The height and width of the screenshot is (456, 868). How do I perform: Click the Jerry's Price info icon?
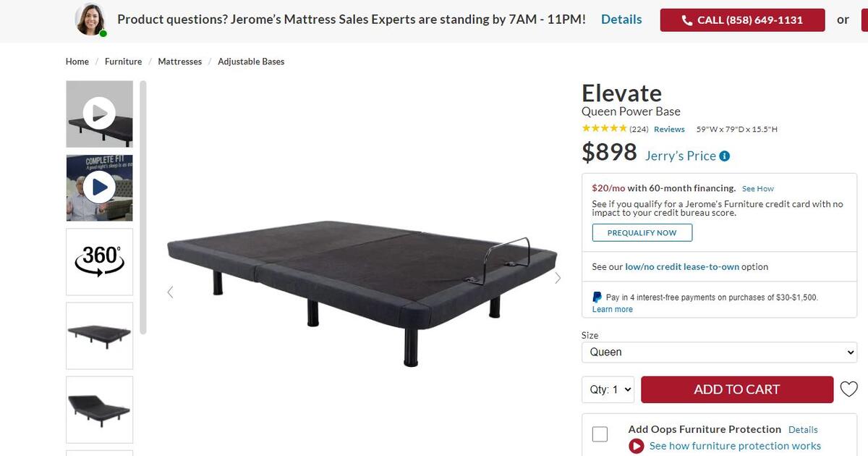(725, 155)
